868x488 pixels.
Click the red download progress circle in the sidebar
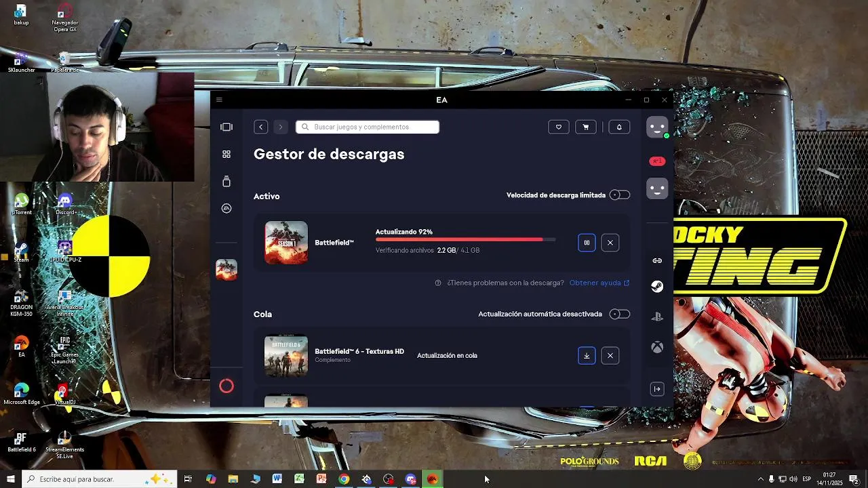(226, 386)
